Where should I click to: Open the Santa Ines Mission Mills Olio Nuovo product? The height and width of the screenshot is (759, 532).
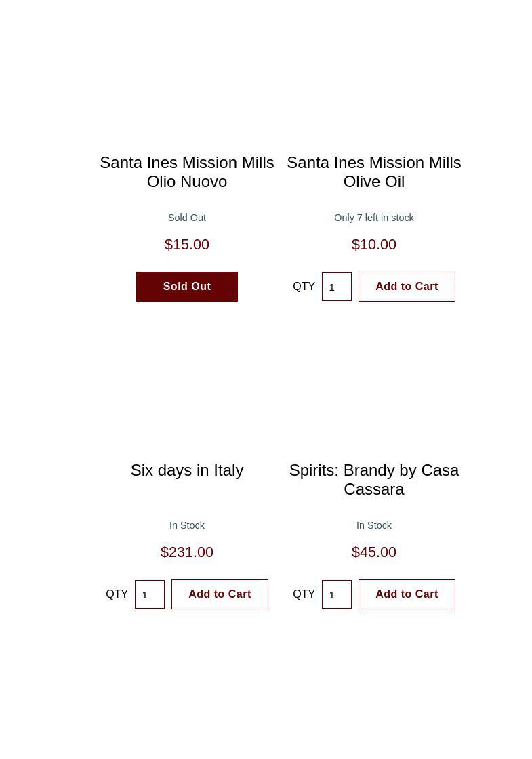187,172
